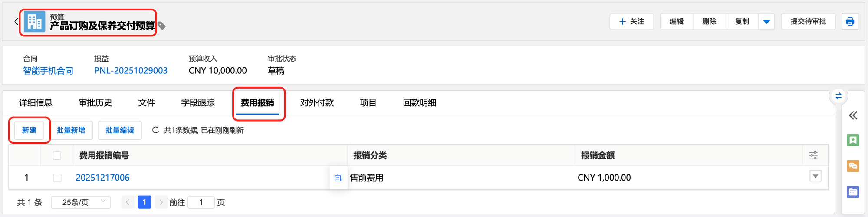Click the printer icon button

(850, 21)
